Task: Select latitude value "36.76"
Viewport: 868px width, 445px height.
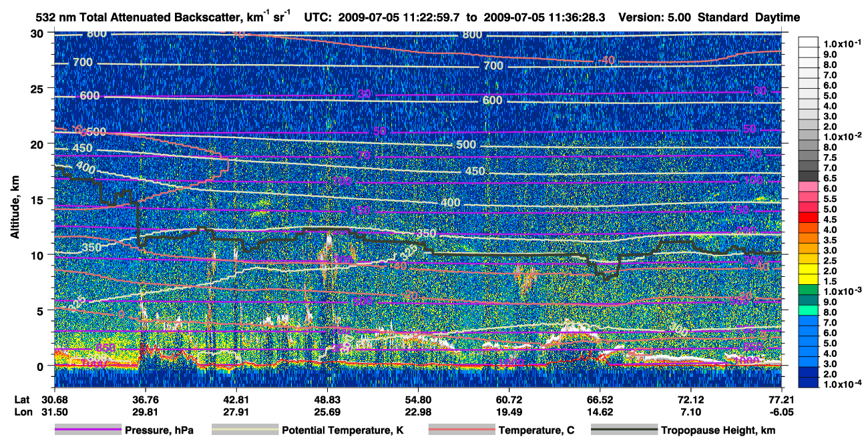Action: [x=145, y=399]
